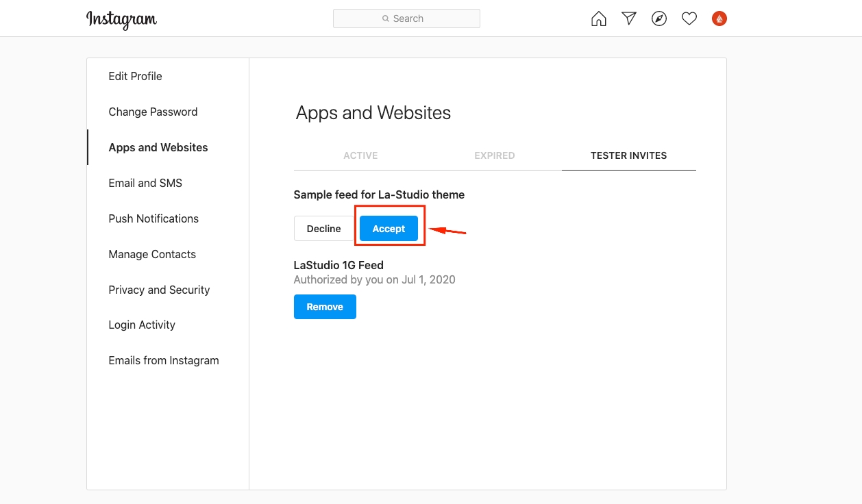Viewport: 862px width, 504px height.
Task: Switch to the Active tab
Action: [360, 155]
